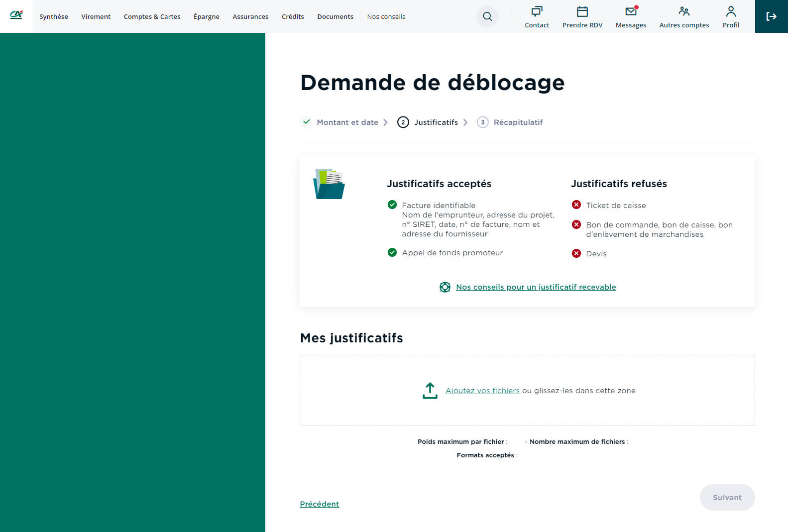Open Messages envelope icon

pos(631,11)
